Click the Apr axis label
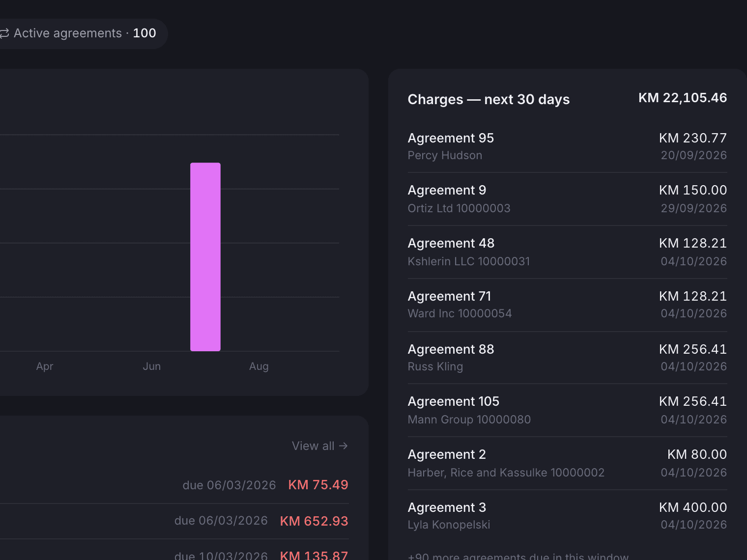The height and width of the screenshot is (560, 747). 45,366
